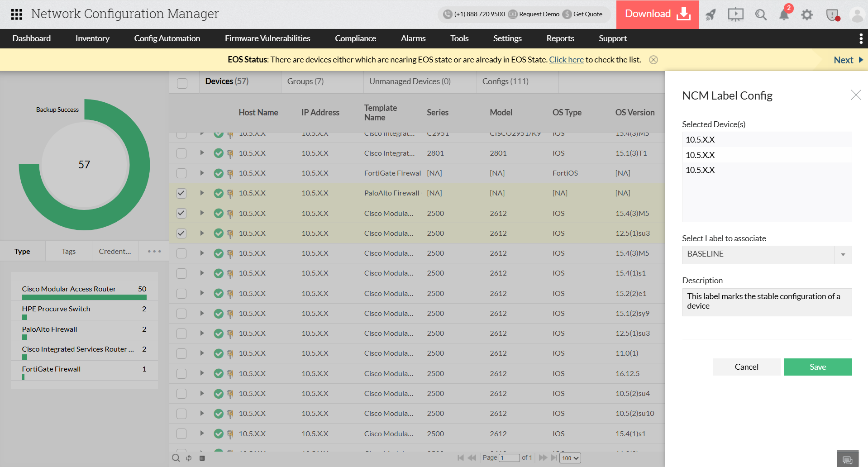This screenshot has height=467, width=868.
Task: Open the settings gear icon
Action: pos(807,15)
